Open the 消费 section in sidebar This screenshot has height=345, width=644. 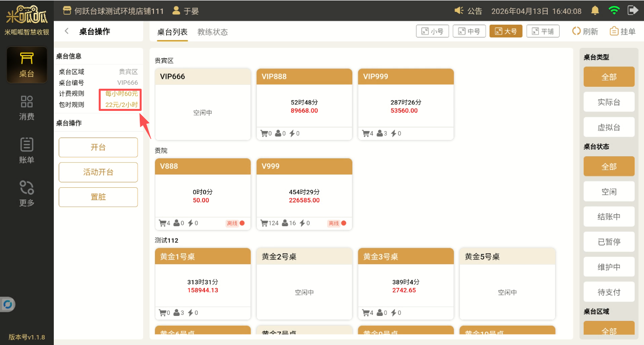(27, 108)
